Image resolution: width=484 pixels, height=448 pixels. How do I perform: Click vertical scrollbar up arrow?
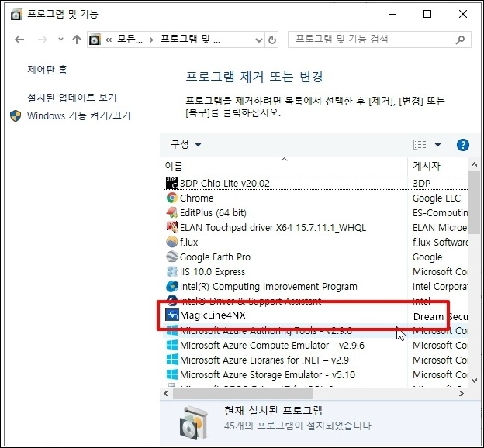(x=474, y=165)
